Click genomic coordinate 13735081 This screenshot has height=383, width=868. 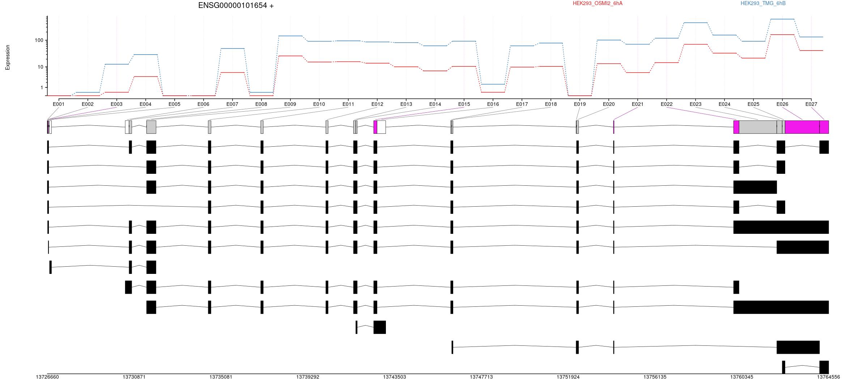click(x=221, y=377)
